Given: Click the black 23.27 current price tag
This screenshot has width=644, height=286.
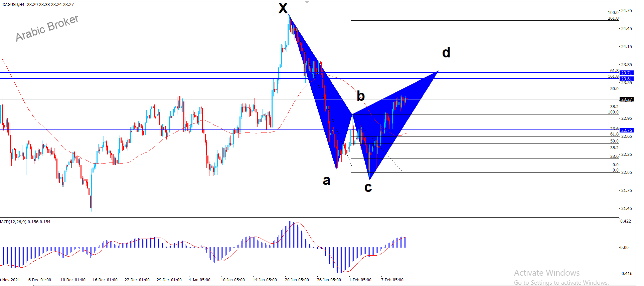Looking at the screenshot, I should (x=626, y=99).
